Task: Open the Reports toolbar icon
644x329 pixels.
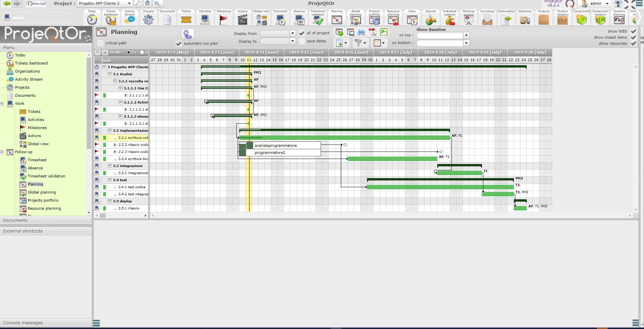Action: click(x=431, y=20)
